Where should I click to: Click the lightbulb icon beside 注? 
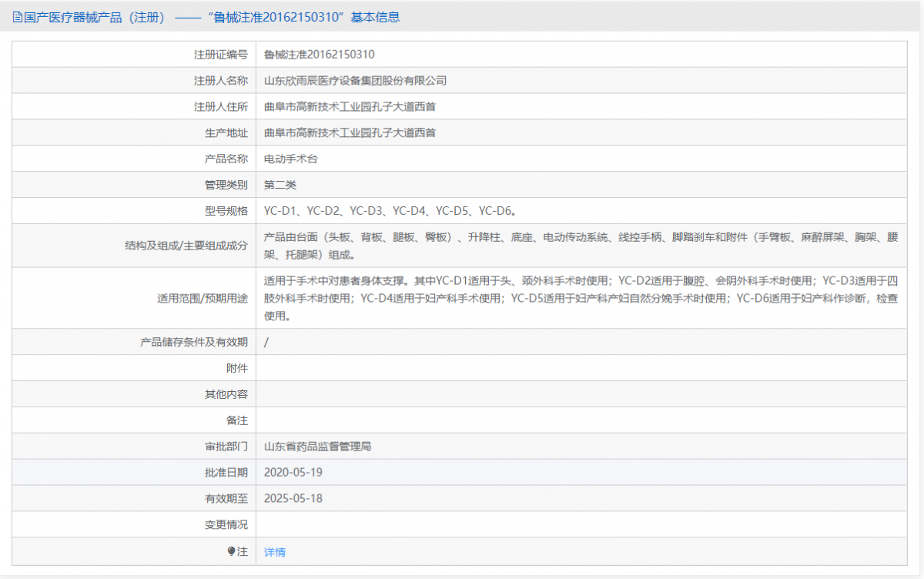coord(230,551)
